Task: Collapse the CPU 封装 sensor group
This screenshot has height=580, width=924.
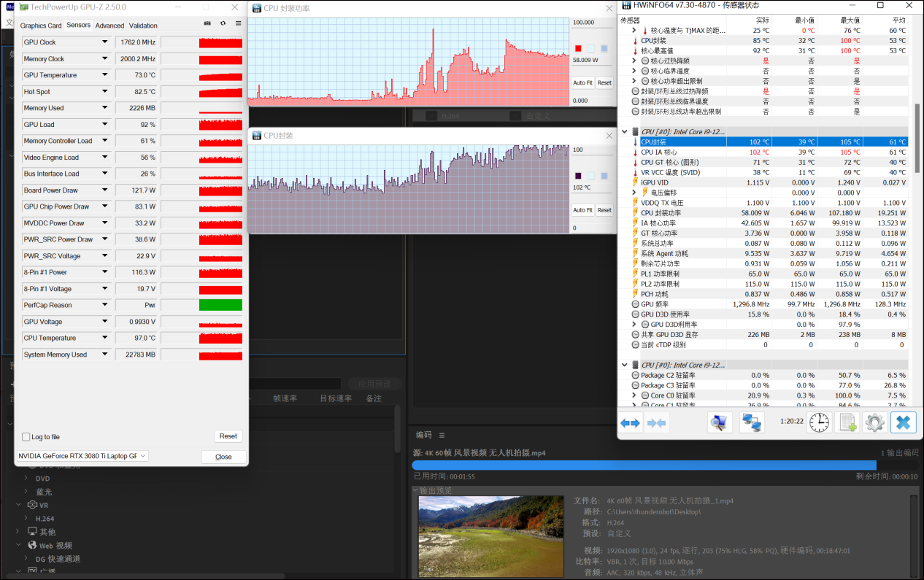Action: click(x=625, y=132)
